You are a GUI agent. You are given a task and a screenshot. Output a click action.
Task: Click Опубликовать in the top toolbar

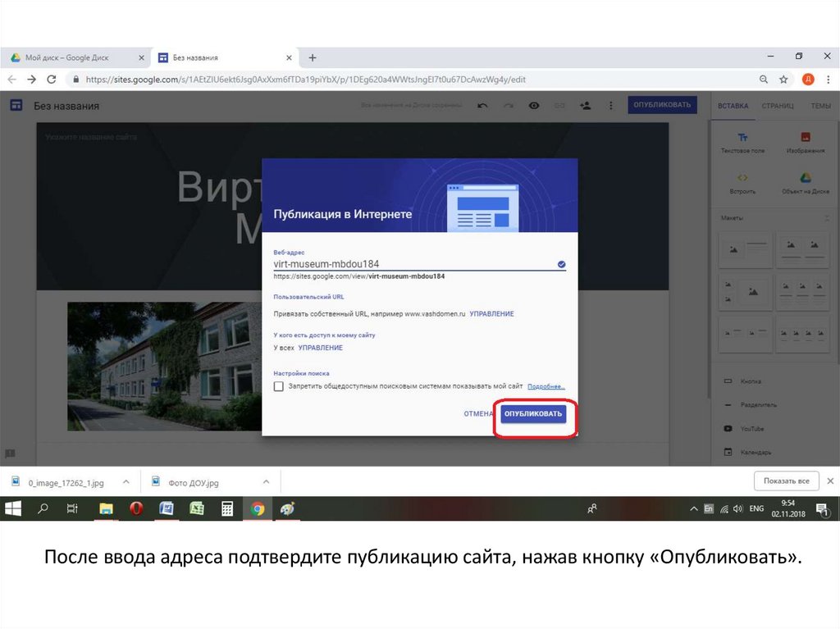click(662, 105)
